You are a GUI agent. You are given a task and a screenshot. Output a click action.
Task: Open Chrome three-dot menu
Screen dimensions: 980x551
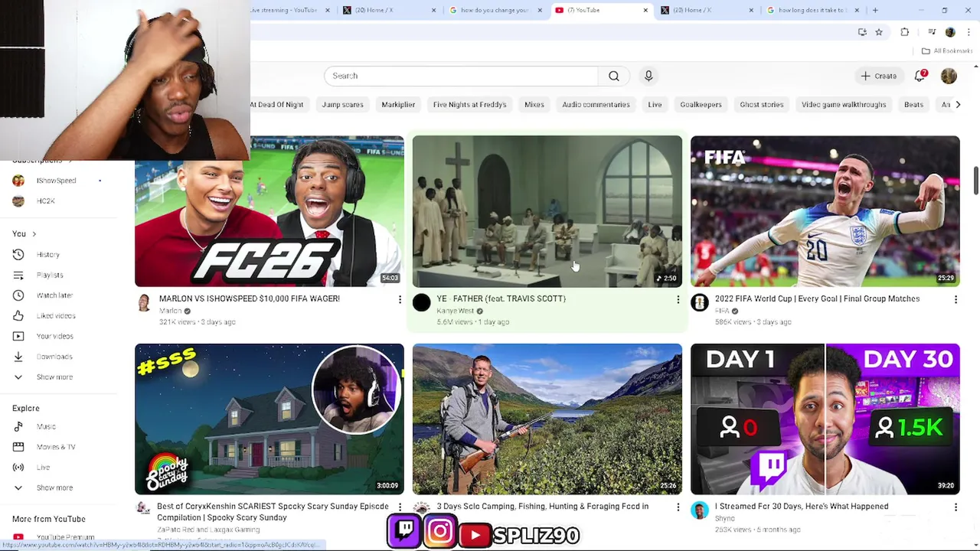pos(969,32)
